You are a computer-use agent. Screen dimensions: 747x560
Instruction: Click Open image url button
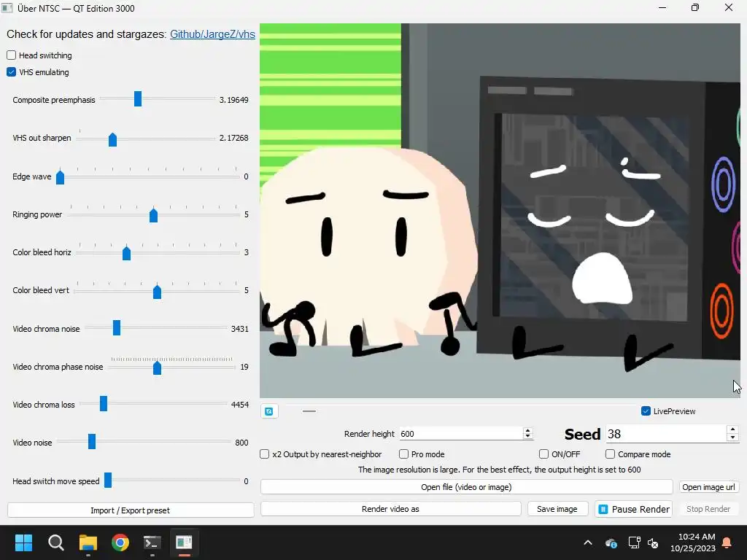click(708, 487)
